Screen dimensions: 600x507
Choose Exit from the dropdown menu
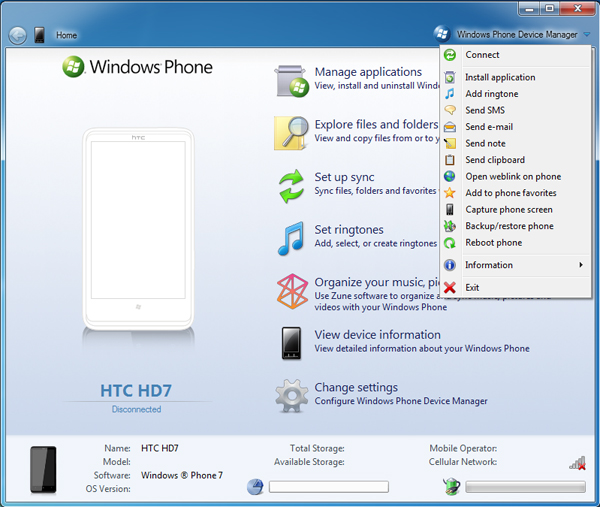[472, 287]
